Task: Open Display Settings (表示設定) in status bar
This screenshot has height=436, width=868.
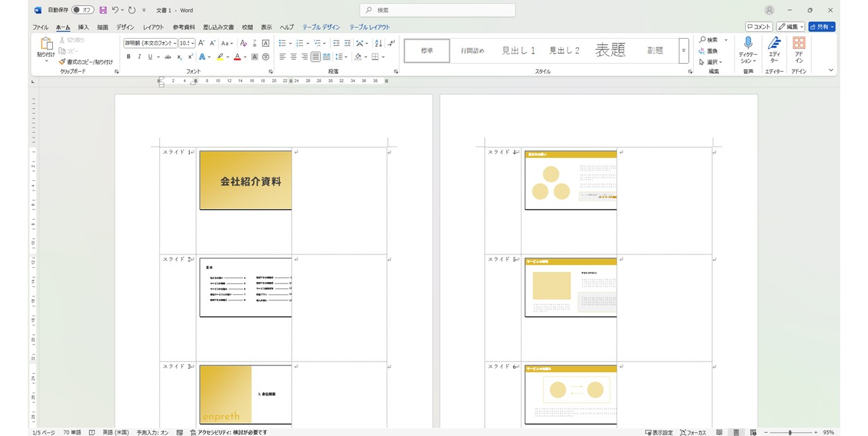Action: pyautogui.click(x=659, y=432)
